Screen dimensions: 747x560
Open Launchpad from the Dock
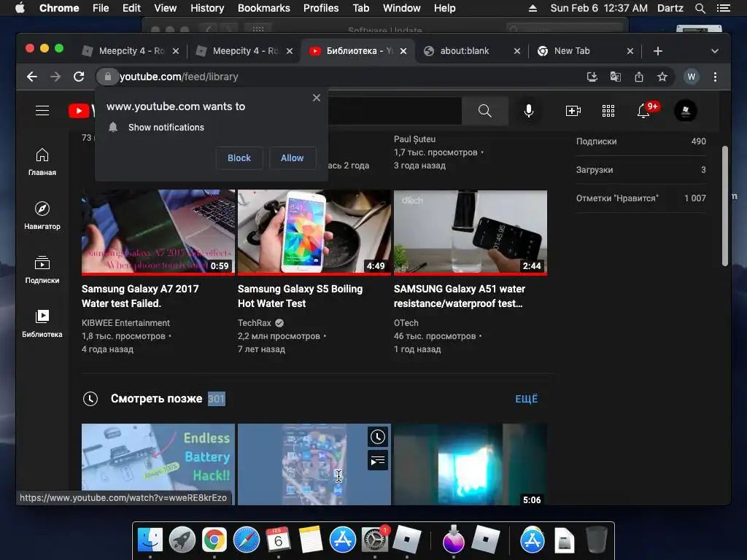coord(182,540)
